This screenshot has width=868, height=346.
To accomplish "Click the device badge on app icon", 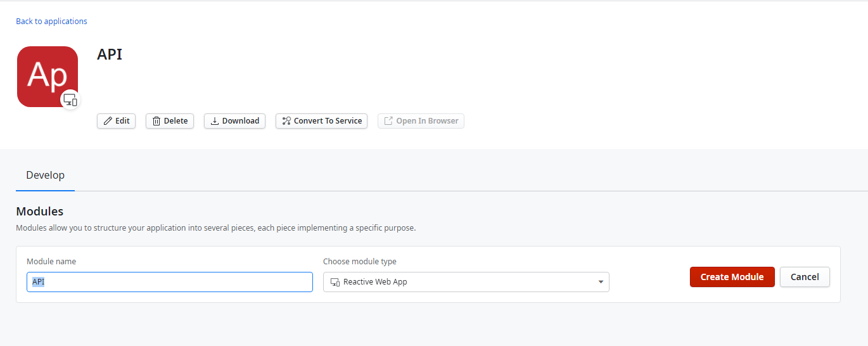I will click(70, 99).
